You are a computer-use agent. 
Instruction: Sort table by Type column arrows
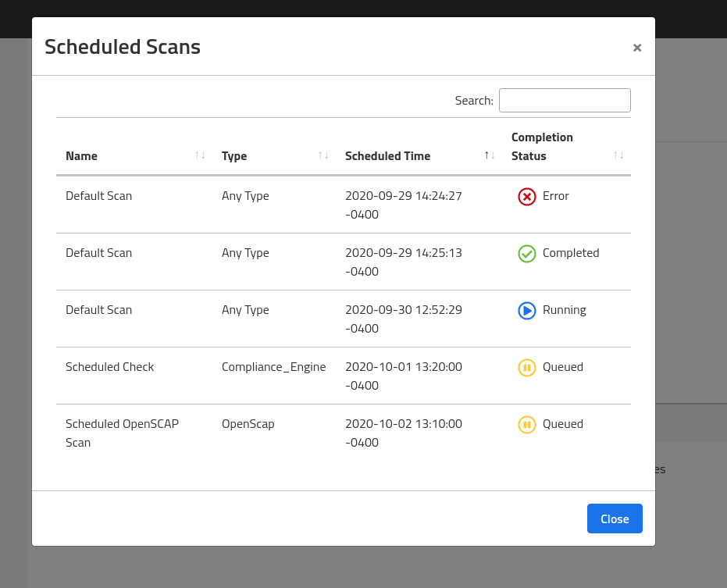point(323,155)
